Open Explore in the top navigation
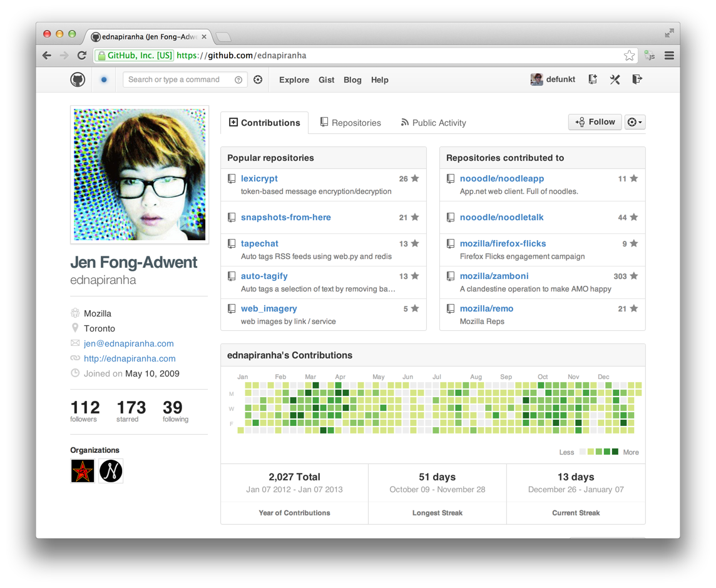 294,80
